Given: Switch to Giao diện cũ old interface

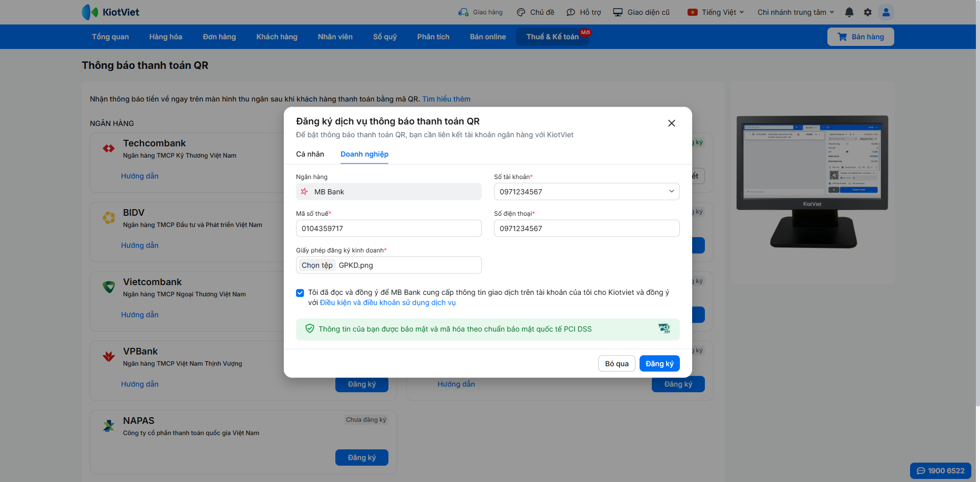Looking at the screenshot, I should tap(641, 12).
